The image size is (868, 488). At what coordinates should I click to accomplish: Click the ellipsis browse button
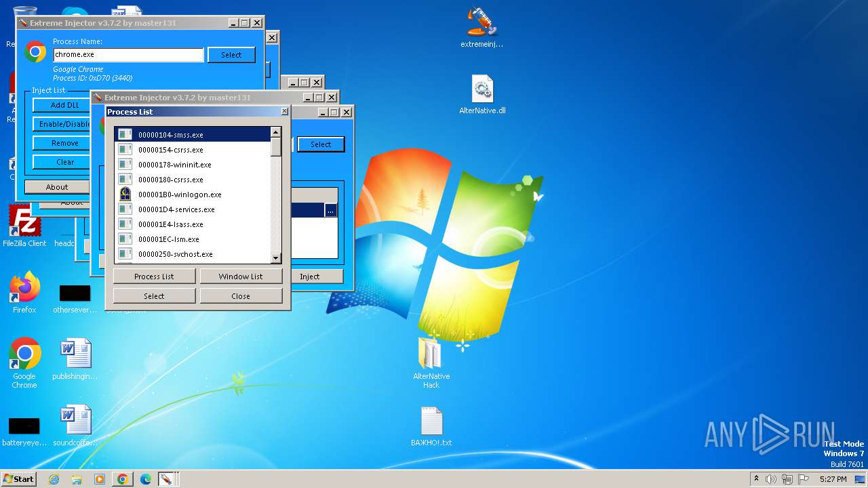330,211
